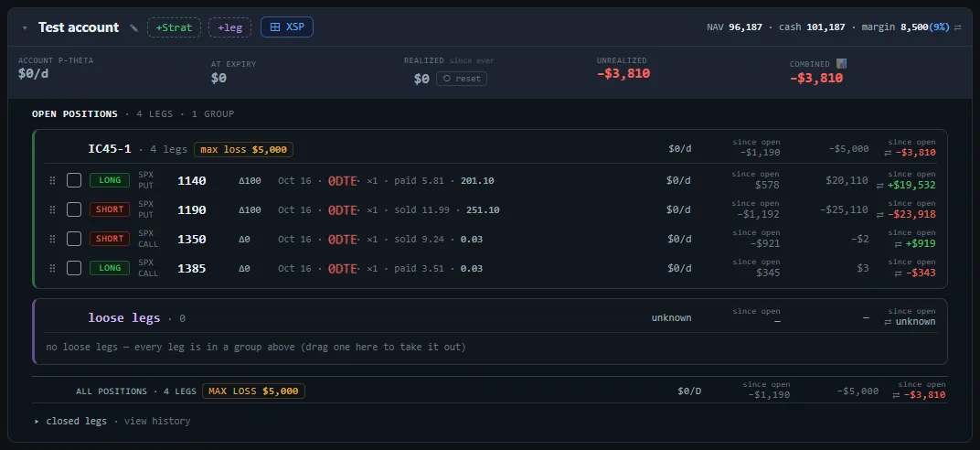980x450 pixels.
Task: Click the swap icon beside IC45-1 -$3,810
Action: tap(888, 153)
